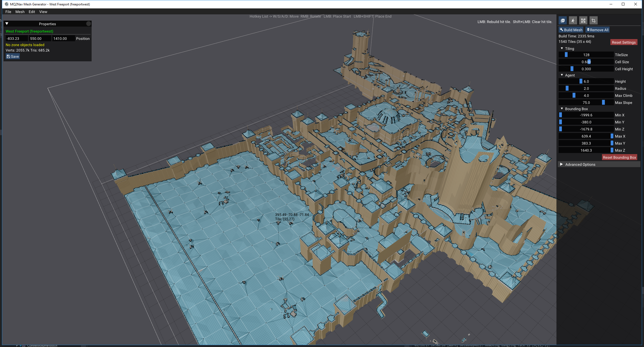Collapse the Tiling section
This screenshot has height=347, width=644.
tap(562, 48)
